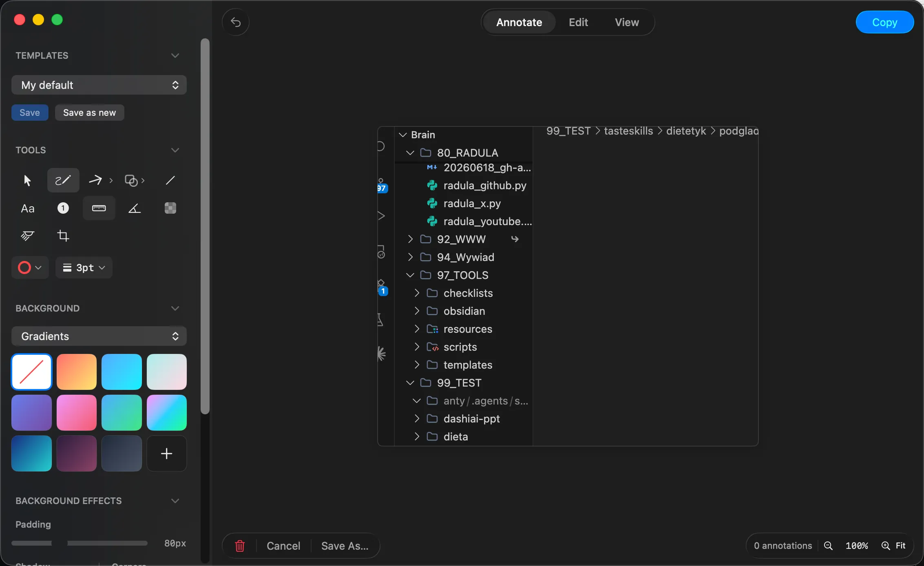
Task: Select the numbered counter tool
Action: (63, 208)
